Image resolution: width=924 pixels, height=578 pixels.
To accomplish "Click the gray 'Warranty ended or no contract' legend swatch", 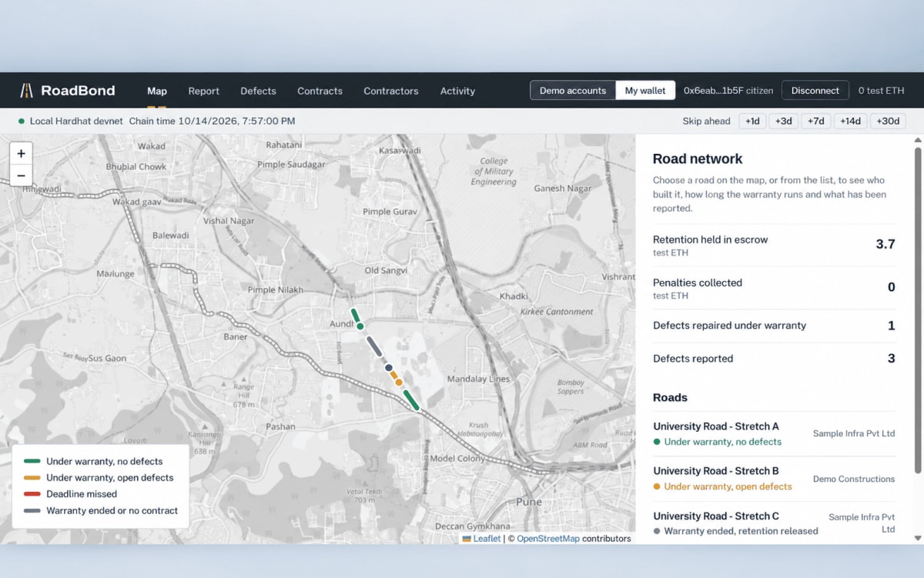I will click(x=32, y=510).
